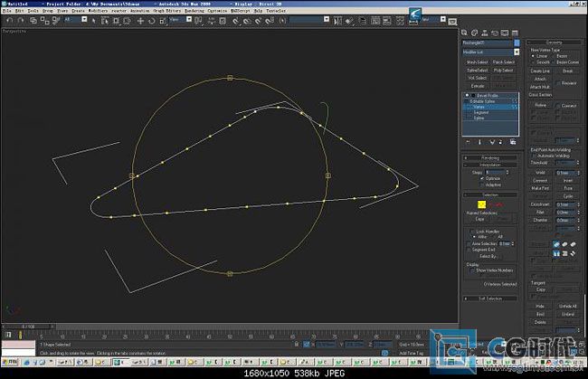Open the Group menu
The image size is (588, 379).
[48, 11]
